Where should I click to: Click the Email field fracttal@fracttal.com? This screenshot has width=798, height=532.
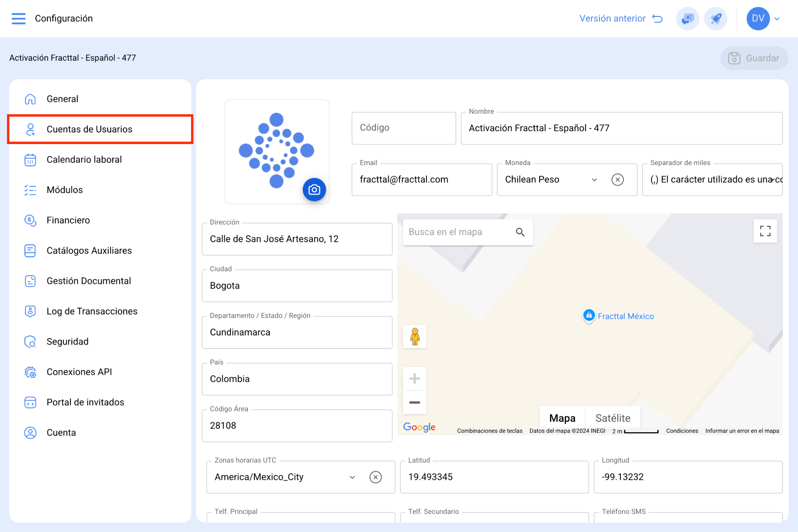pyautogui.click(x=422, y=179)
